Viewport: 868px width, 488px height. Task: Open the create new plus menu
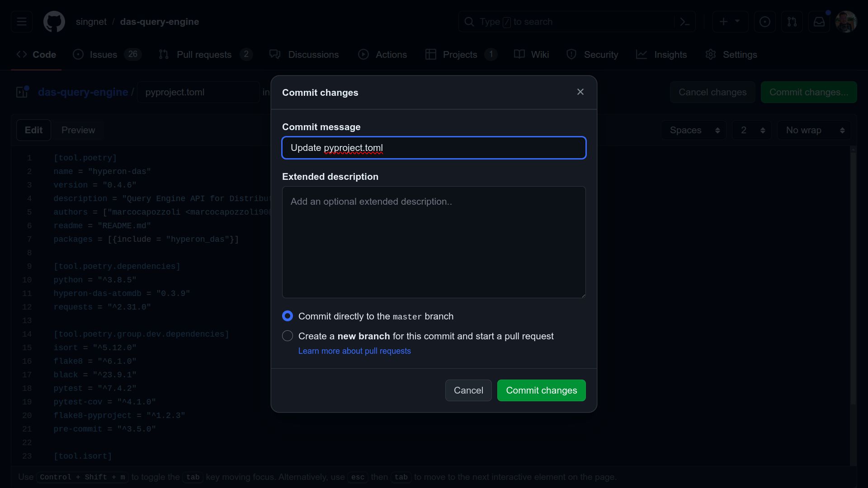730,22
